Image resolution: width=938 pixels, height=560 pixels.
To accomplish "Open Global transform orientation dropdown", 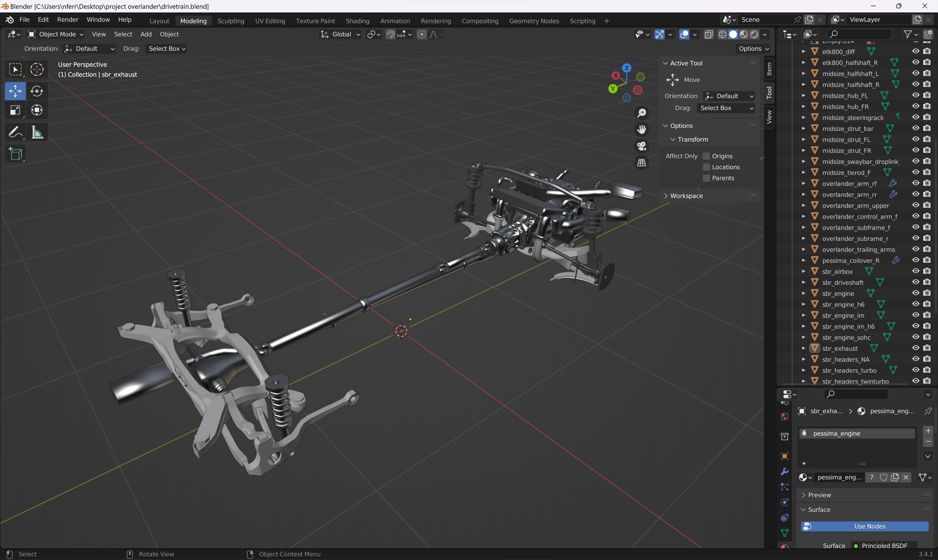I will click(340, 34).
